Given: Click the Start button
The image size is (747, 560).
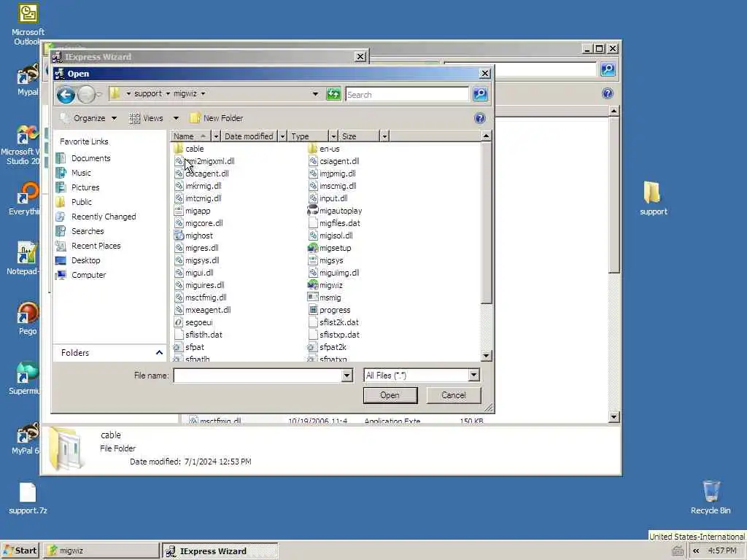Looking at the screenshot, I should (20, 551).
